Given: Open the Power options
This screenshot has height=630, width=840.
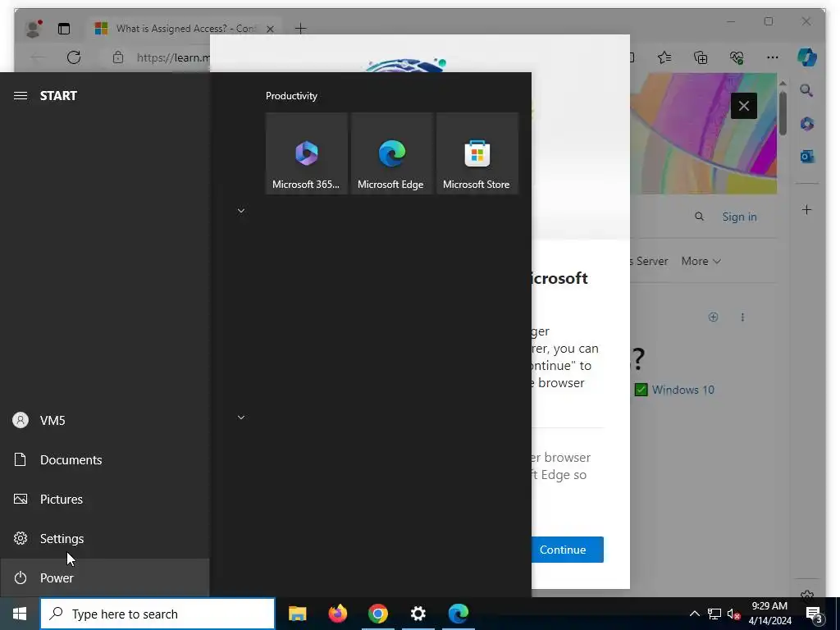Looking at the screenshot, I should tap(104, 578).
